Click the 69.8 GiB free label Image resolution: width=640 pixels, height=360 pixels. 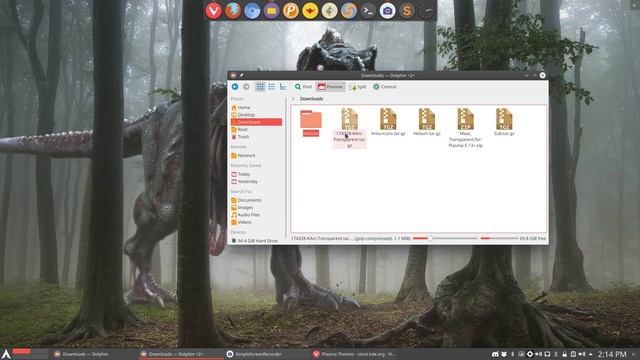coord(533,238)
